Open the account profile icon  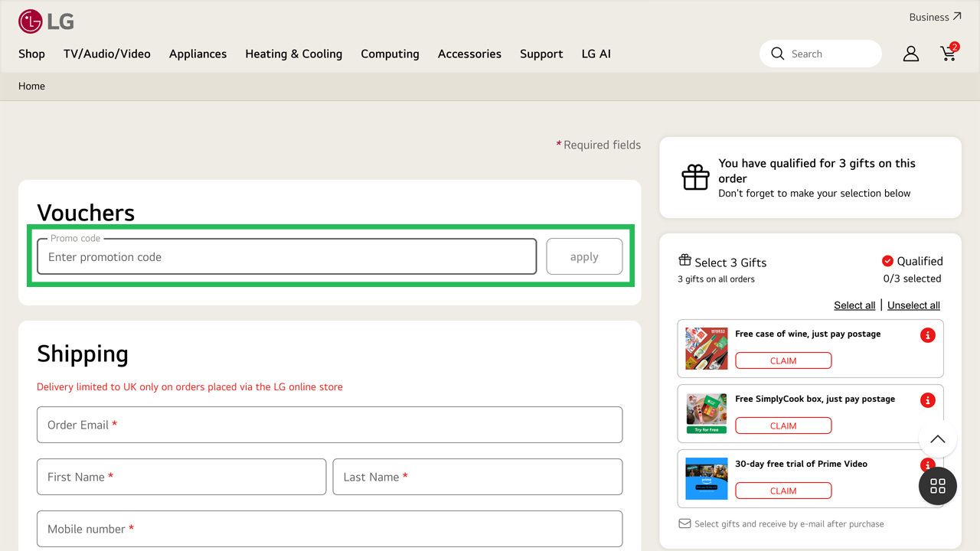coord(910,54)
